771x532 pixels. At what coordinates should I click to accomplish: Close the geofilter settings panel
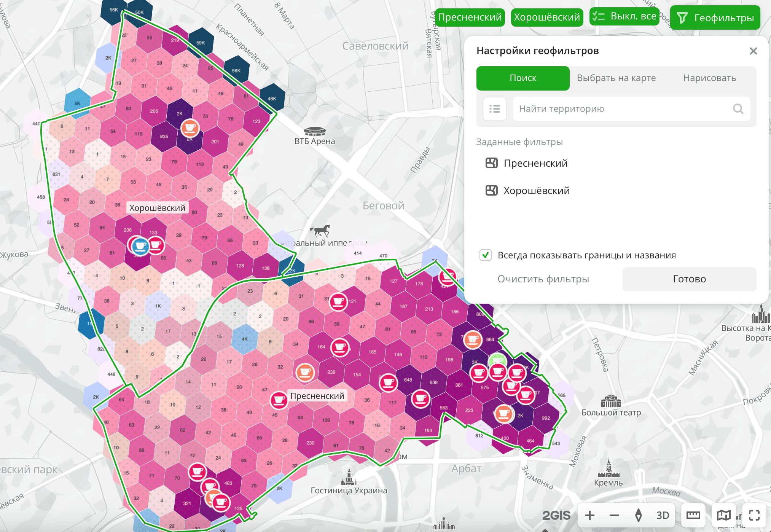coord(753,51)
